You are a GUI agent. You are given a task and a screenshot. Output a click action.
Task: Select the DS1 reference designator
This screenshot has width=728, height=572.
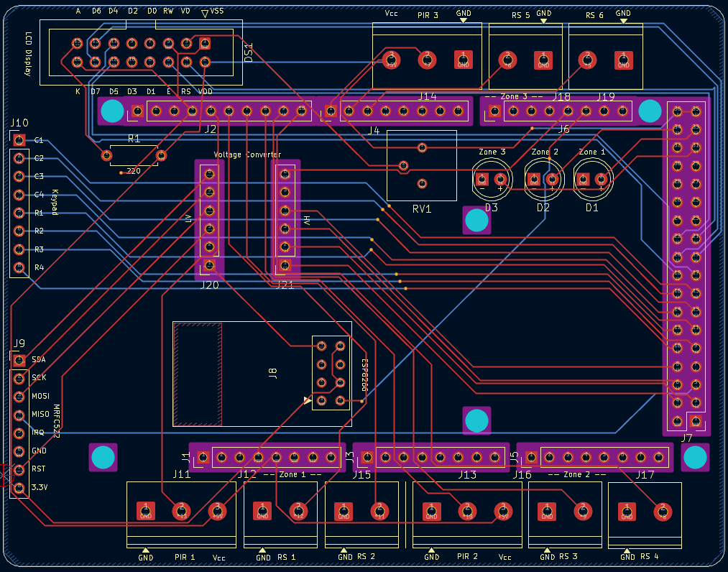click(249, 53)
